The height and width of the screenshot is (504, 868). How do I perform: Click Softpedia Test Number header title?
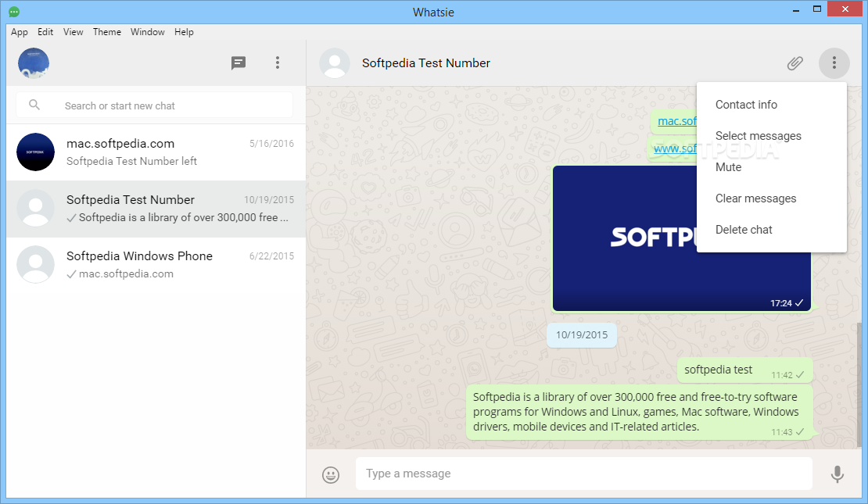425,63
